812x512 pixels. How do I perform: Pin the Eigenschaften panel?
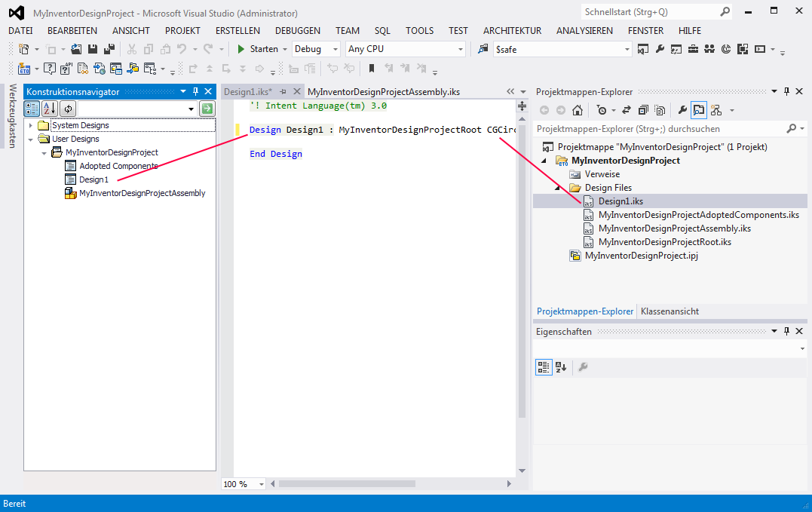coord(786,331)
